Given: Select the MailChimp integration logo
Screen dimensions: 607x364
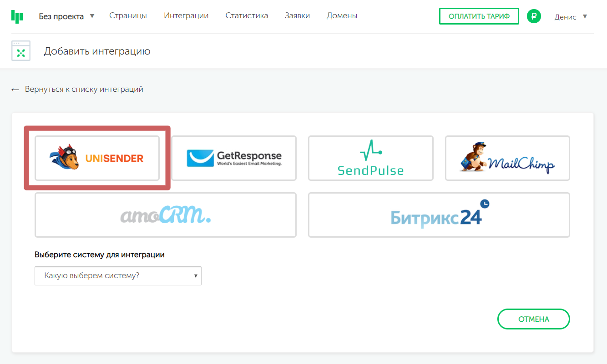Looking at the screenshot, I should 507,158.
